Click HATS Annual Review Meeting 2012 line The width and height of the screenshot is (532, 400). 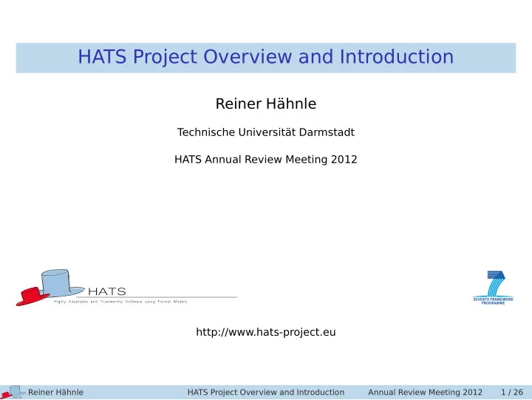pos(266,159)
